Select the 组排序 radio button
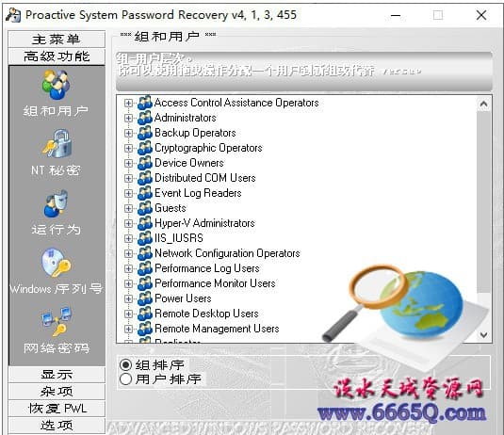This screenshot has height=435, width=504. coord(125,364)
